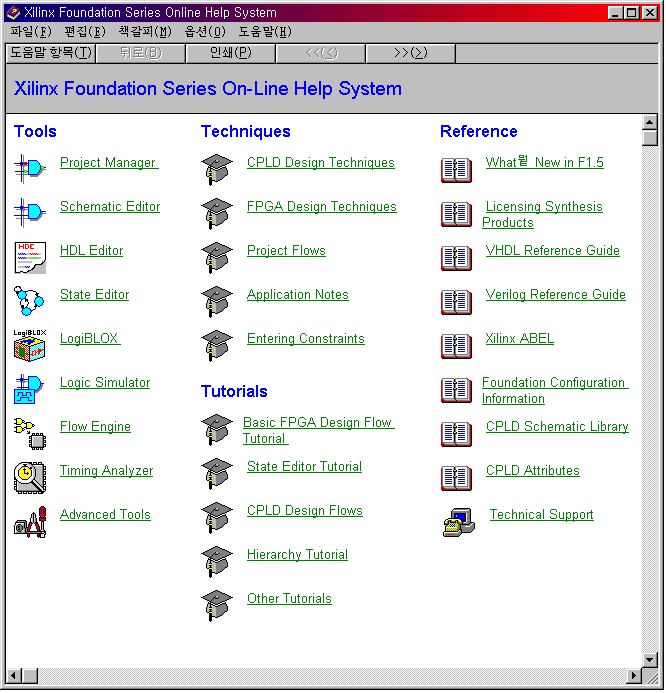This screenshot has height=693, width=666.
Task: Click graduation cap icon beside Entering Constraints
Action: [x=217, y=346]
